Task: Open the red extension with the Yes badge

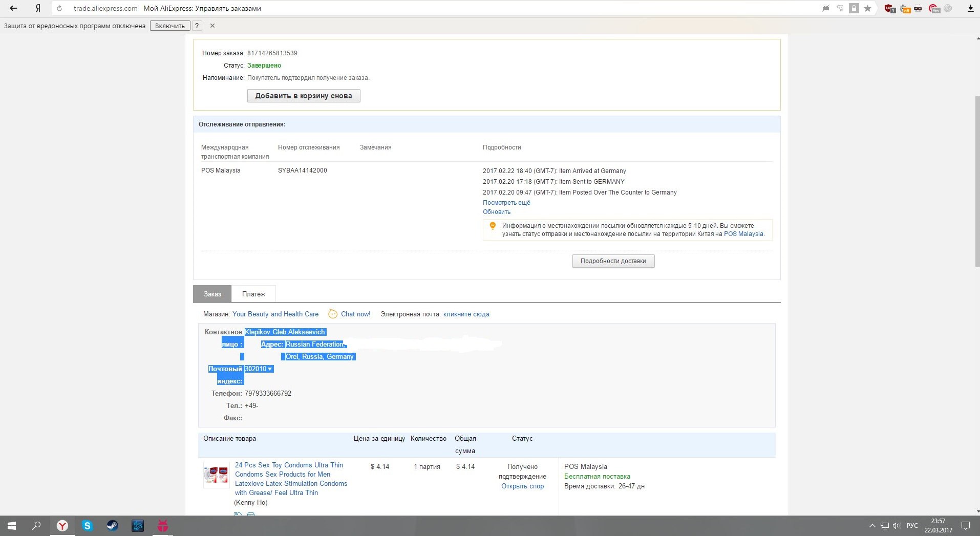Action: tap(934, 8)
